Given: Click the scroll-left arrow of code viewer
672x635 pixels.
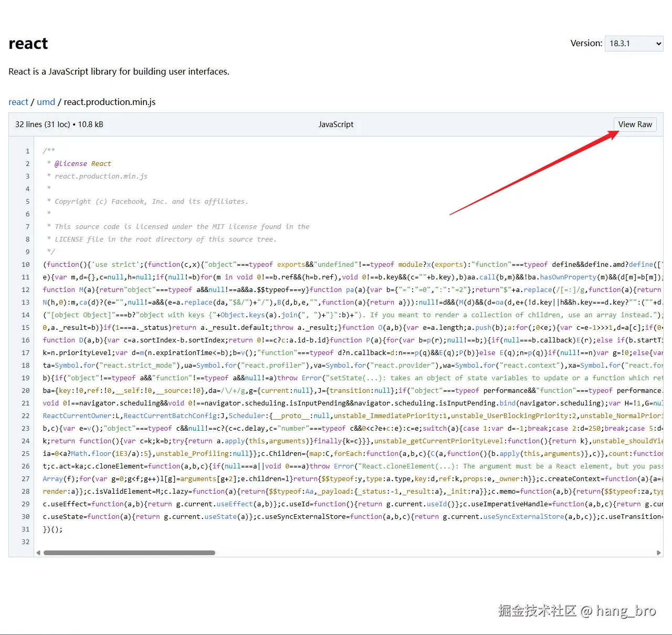Looking at the screenshot, I should pos(38,553).
